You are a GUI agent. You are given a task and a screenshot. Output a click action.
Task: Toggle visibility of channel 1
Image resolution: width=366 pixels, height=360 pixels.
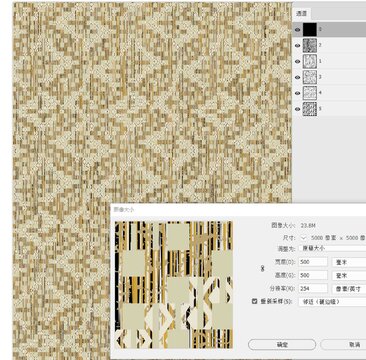pyautogui.click(x=298, y=61)
